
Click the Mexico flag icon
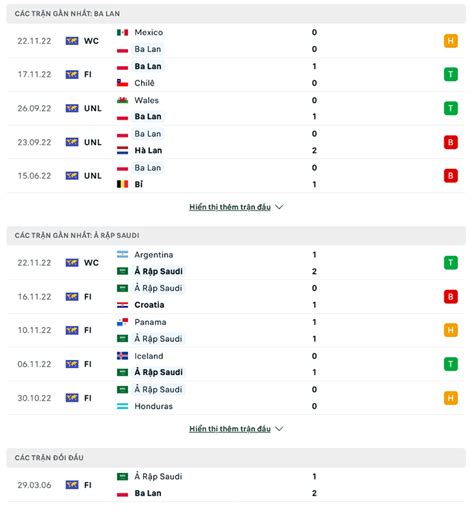coord(122,32)
